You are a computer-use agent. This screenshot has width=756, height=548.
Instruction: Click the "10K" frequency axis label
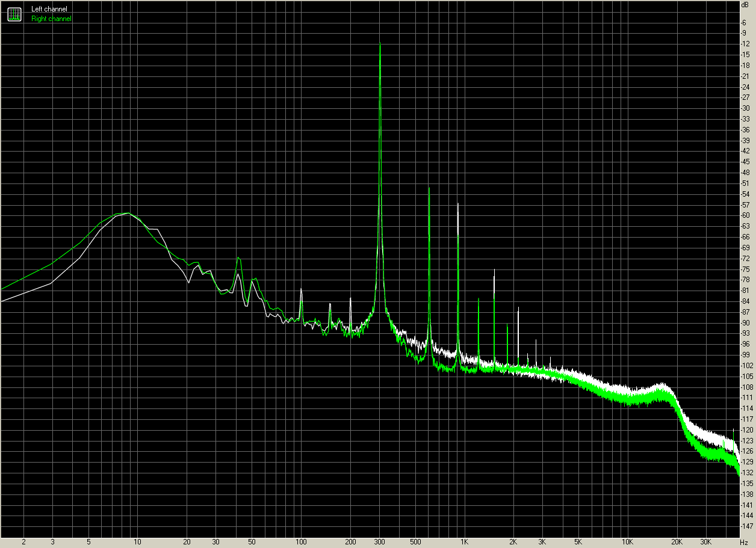627,542
